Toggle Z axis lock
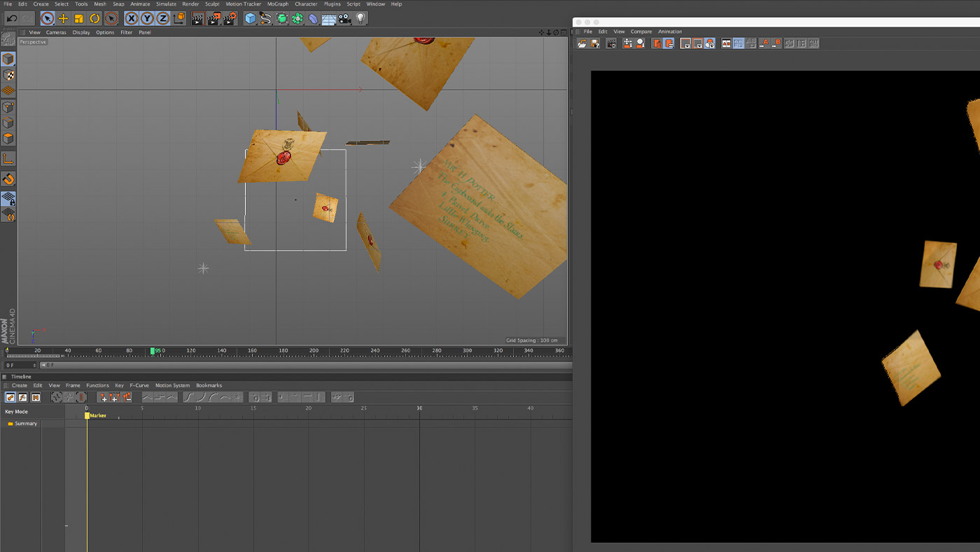The image size is (980, 552). pyautogui.click(x=162, y=18)
